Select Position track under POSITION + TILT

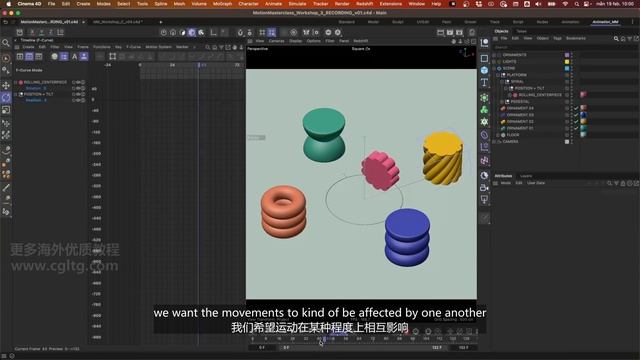pyautogui.click(x=36, y=100)
